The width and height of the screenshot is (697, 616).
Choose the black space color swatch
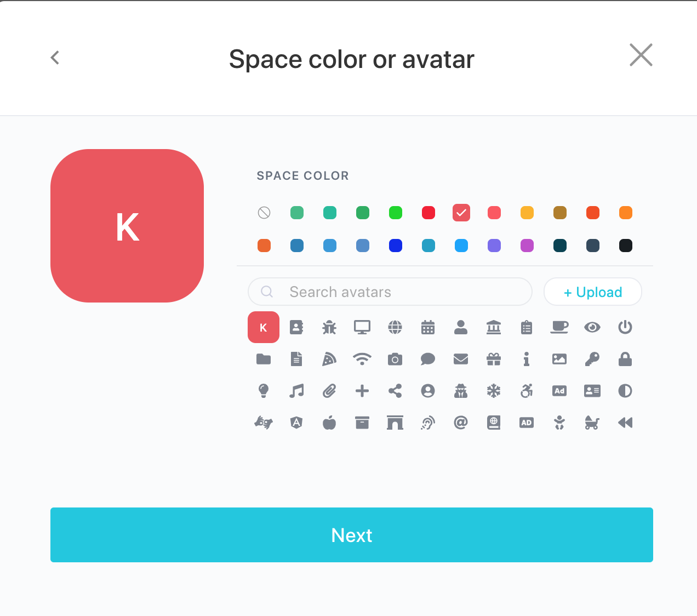pos(626,246)
